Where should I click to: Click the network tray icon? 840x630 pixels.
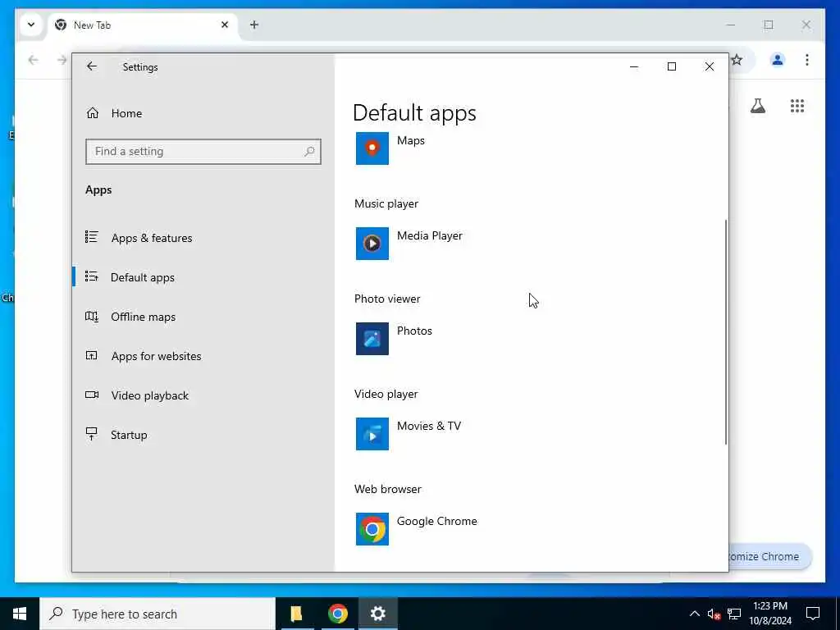(734, 614)
